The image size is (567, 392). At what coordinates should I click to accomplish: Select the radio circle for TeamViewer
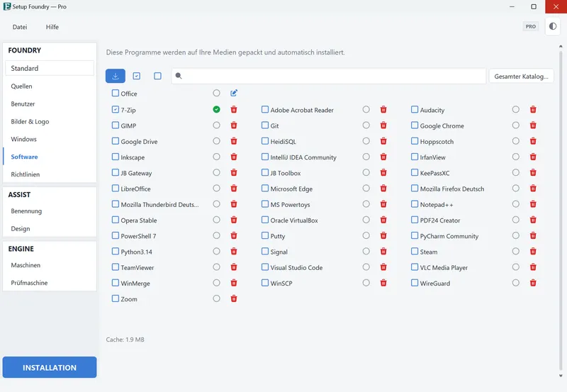216,267
